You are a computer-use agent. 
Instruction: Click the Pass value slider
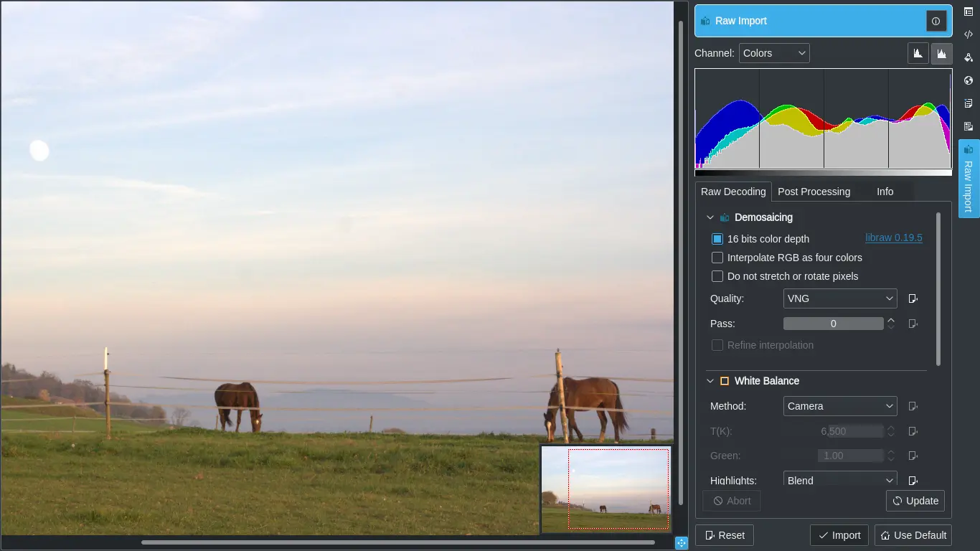pyautogui.click(x=833, y=323)
